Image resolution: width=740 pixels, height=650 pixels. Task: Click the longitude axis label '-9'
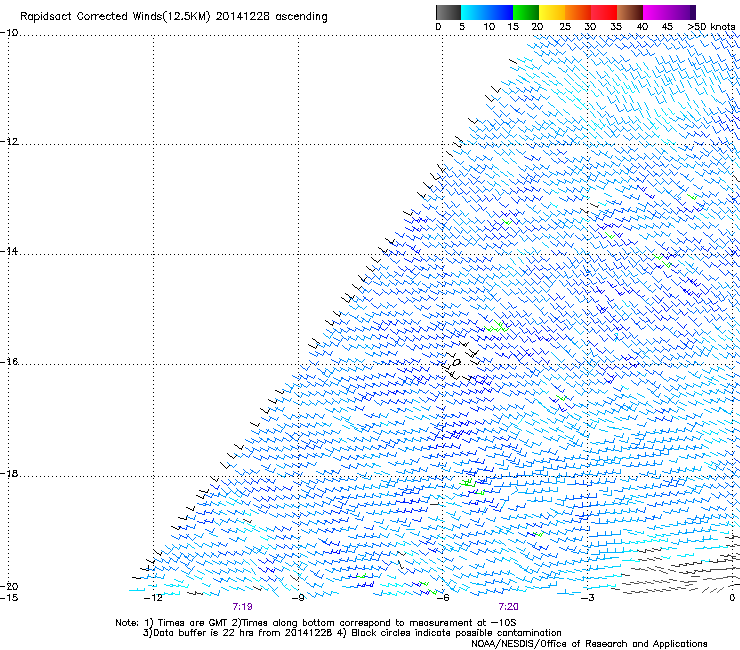[298, 598]
